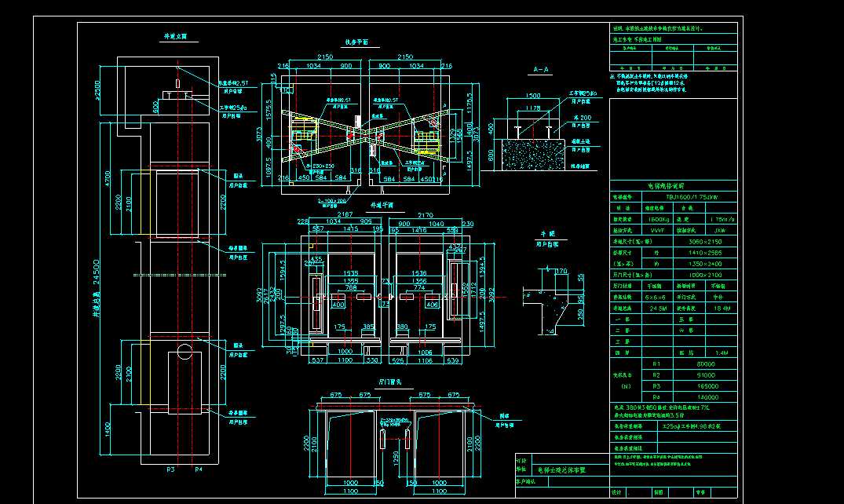Select the R4 label below the shaft elevation
This screenshot has height=504, width=844.
[199, 469]
